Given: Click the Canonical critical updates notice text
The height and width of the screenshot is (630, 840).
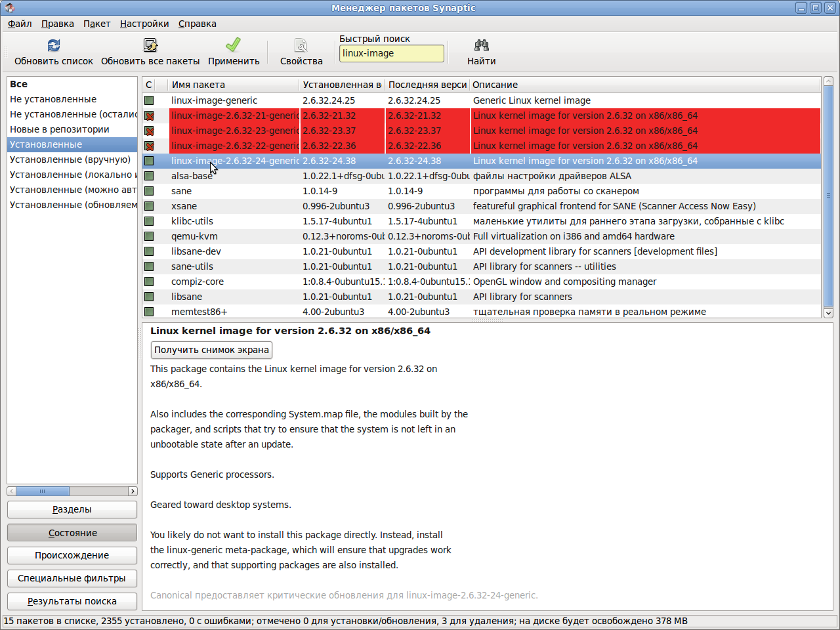Looking at the screenshot, I should pos(344,595).
